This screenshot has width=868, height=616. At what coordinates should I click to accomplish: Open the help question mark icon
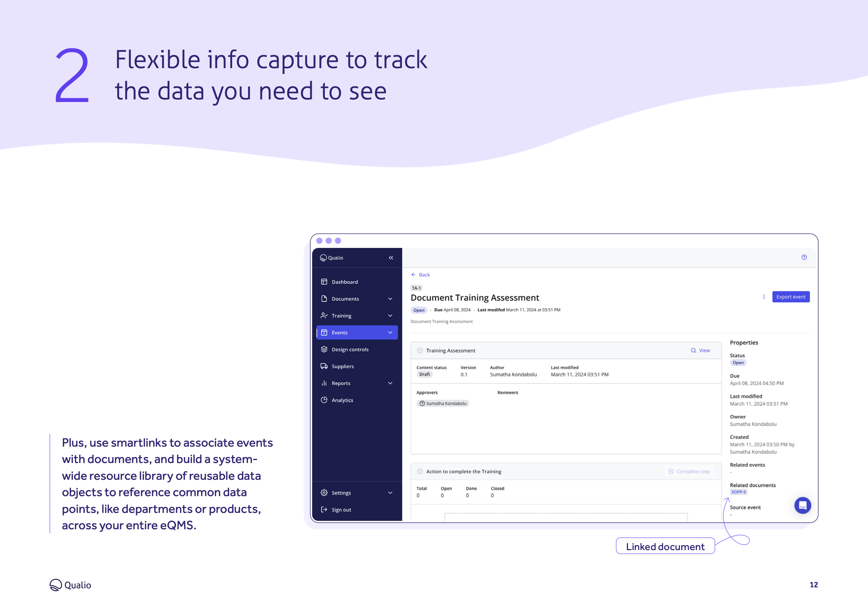coord(804,258)
